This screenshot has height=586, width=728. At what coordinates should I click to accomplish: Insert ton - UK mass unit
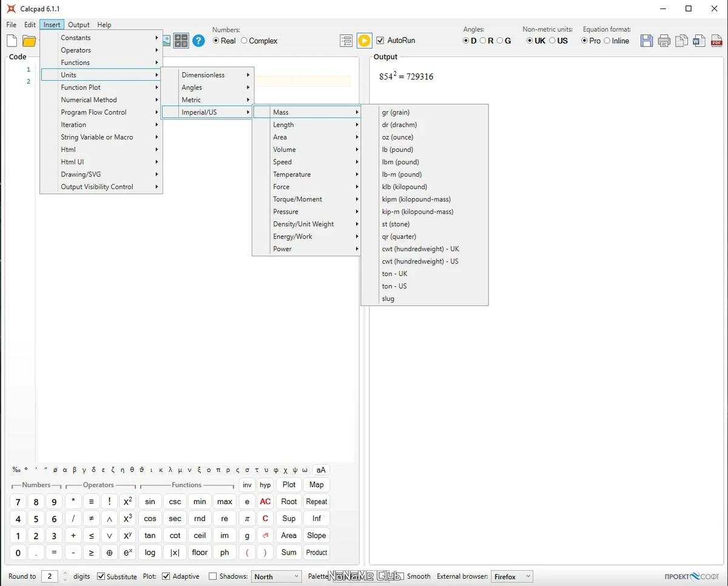[425, 274]
